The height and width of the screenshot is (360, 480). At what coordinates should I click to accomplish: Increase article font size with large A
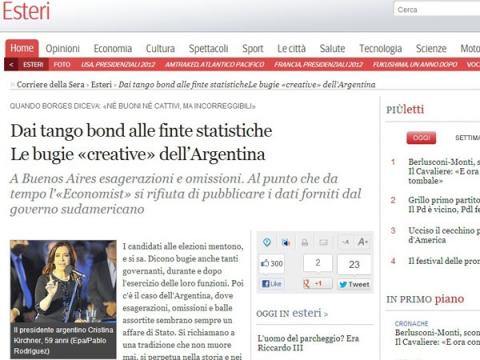[363, 242]
